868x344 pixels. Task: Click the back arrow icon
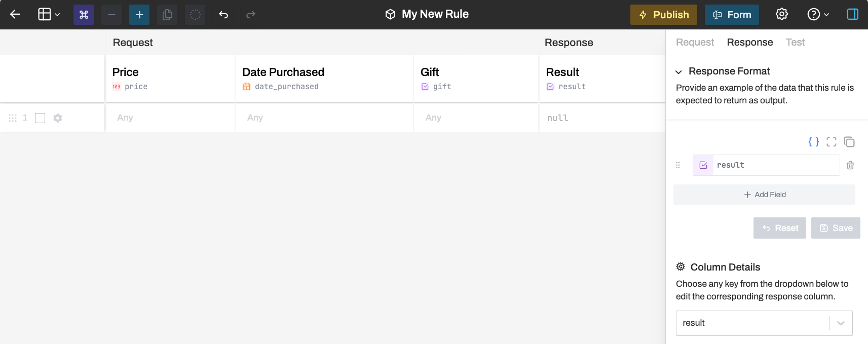[15, 14]
